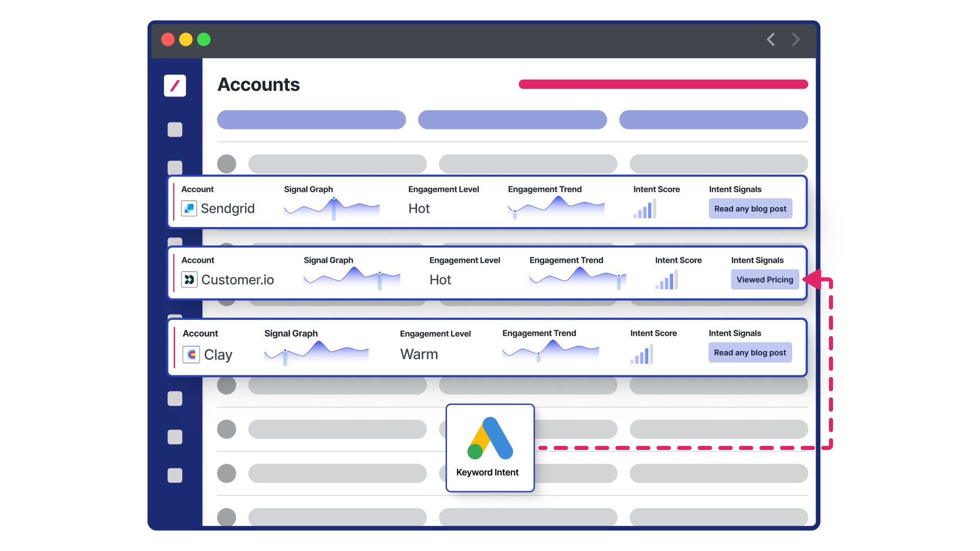This screenshot has height=551, width=980.
Task: Click the Clay account logo icon
Action: click(191, 355)
